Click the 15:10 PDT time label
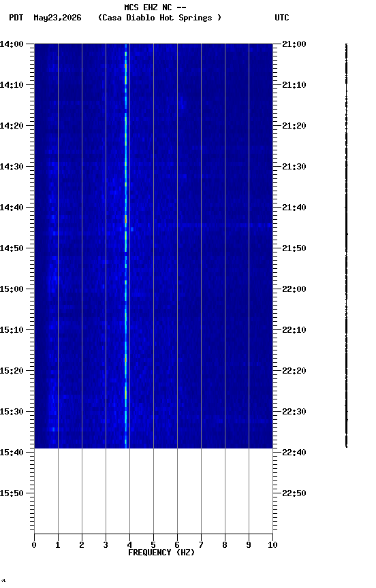The width and height of the screenshot is (376, 588). click(x=12, y=330)
